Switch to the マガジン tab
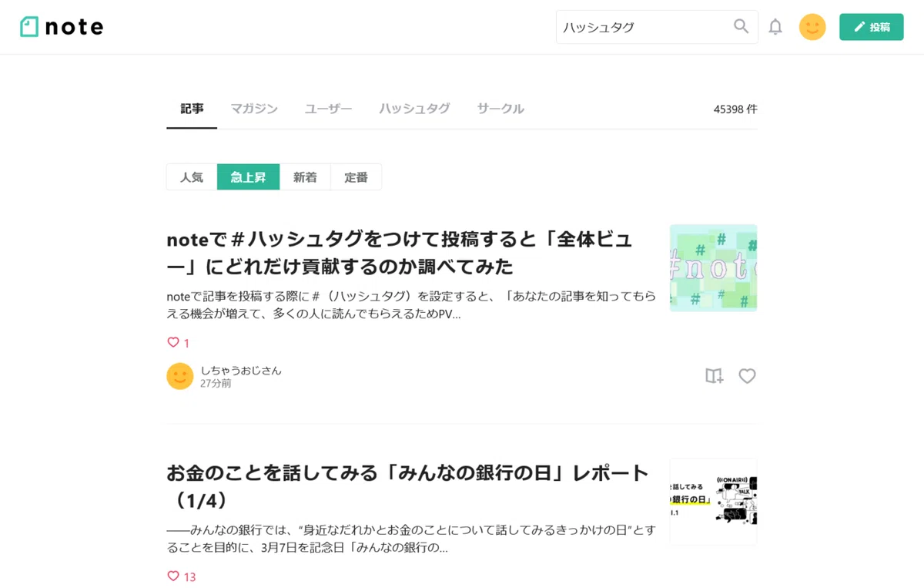 click(254, 109)
